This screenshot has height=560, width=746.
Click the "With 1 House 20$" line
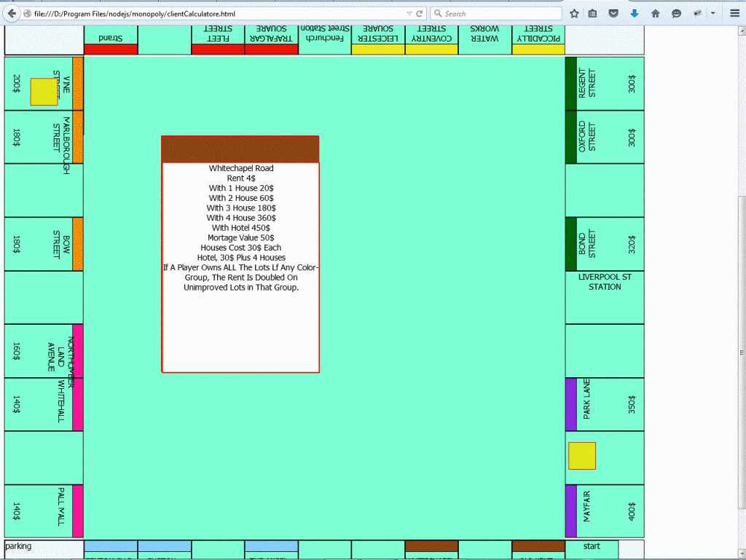(240, 189)
